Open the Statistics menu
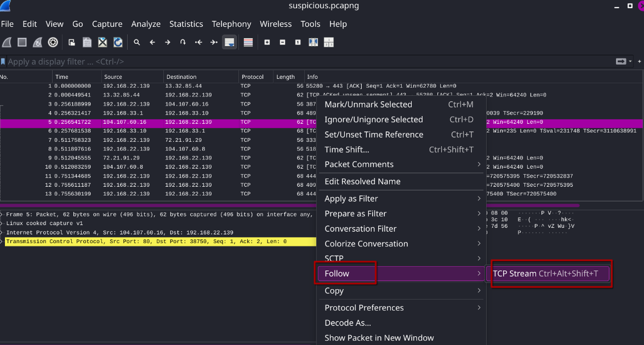 coord(186,24)
